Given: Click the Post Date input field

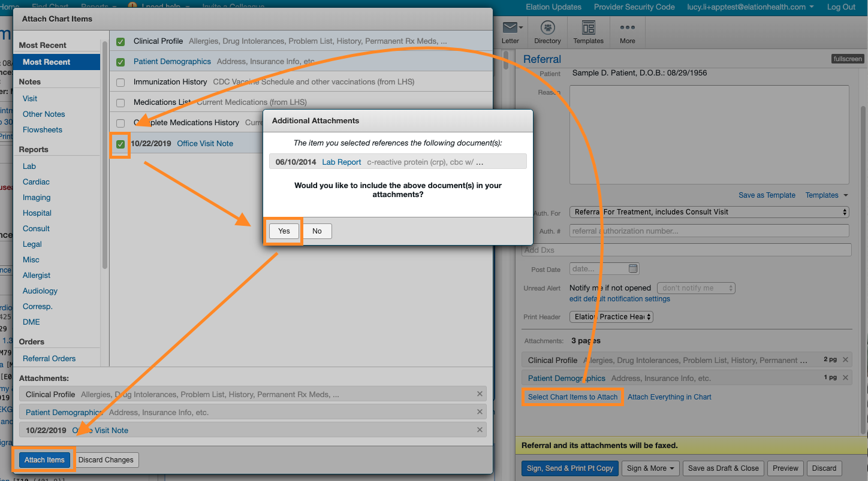Looking at the screenshot, I should coord(604,269).
